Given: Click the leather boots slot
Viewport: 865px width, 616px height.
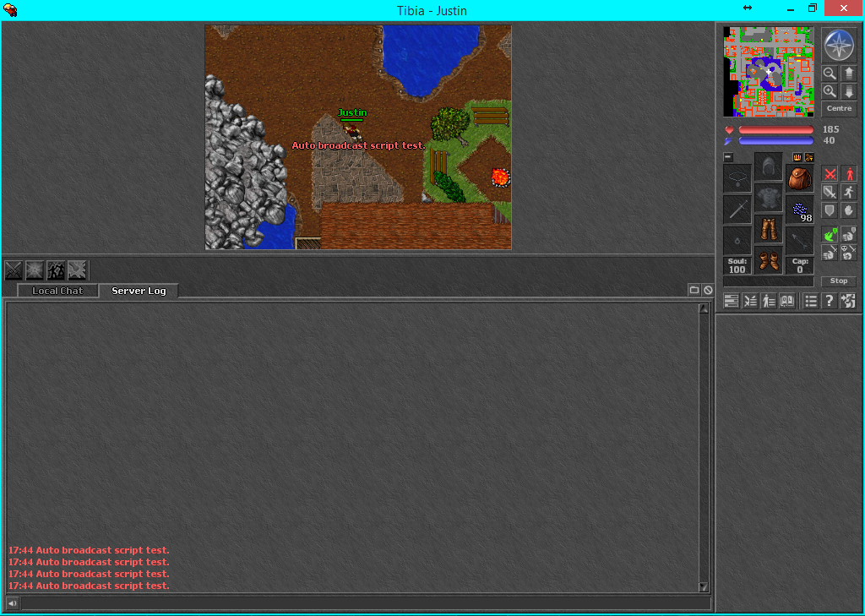Looking at the screenshot, I should point(769,260).
